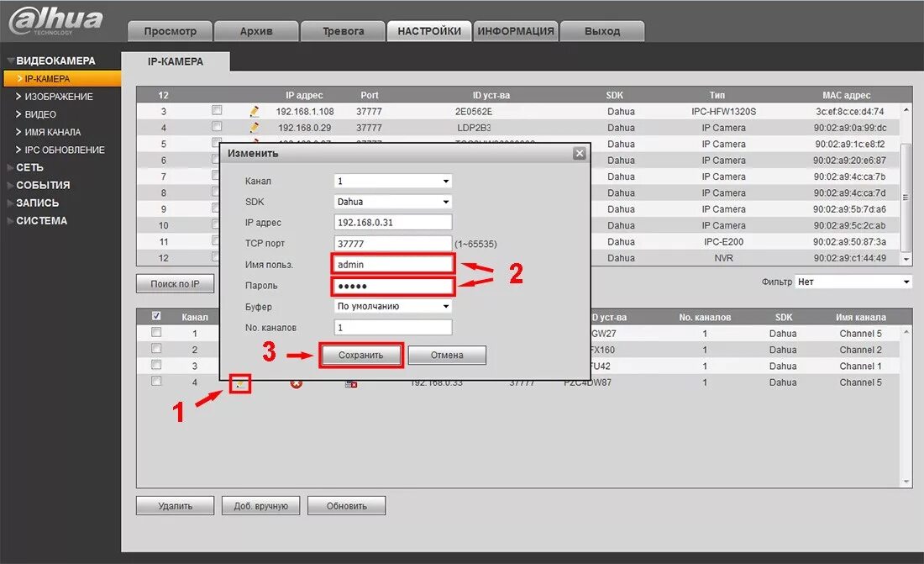Open the Канал dropdown in the dialog
Image resolution: width=924 pixels, height=564 pixels.
(393, 181)
